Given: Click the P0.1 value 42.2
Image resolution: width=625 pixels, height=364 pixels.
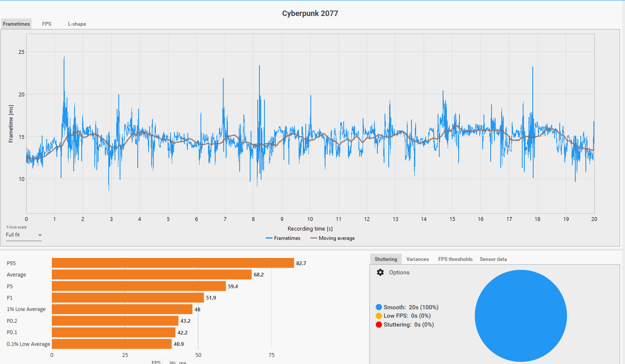Looking at the screenshot, I should (x=182, y=332).
